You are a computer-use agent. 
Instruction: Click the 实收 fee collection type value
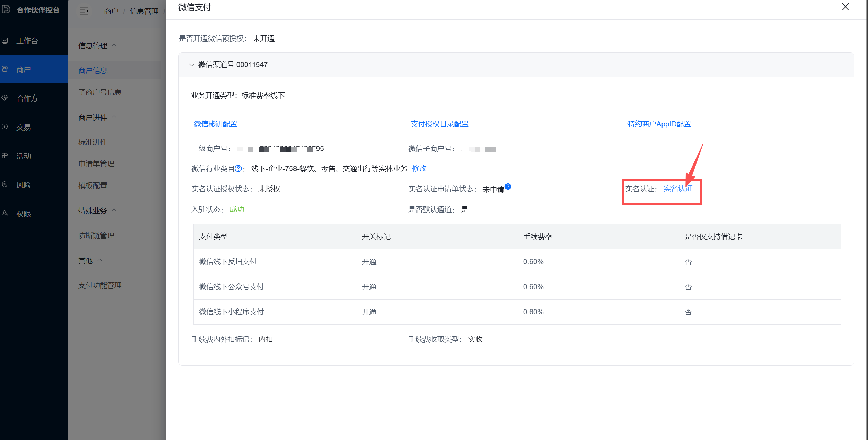click(475, 339)
